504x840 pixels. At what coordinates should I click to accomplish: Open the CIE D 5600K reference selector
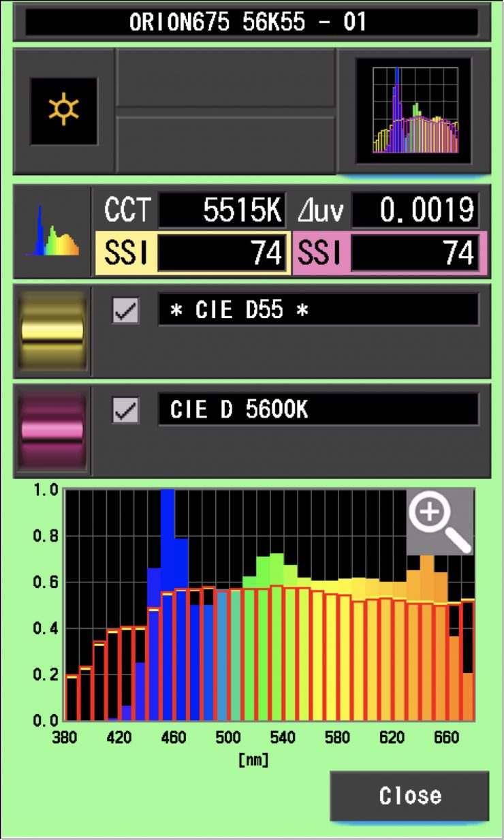(318, 409)
